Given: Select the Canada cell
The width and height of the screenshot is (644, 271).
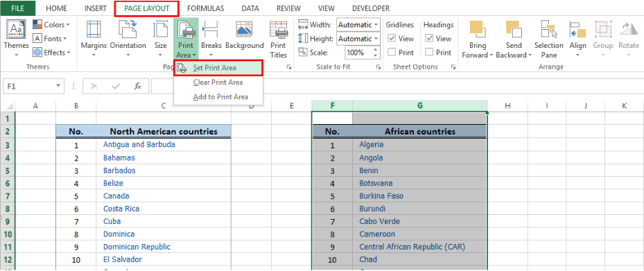Looking at the screenshot, I should 164,196.
